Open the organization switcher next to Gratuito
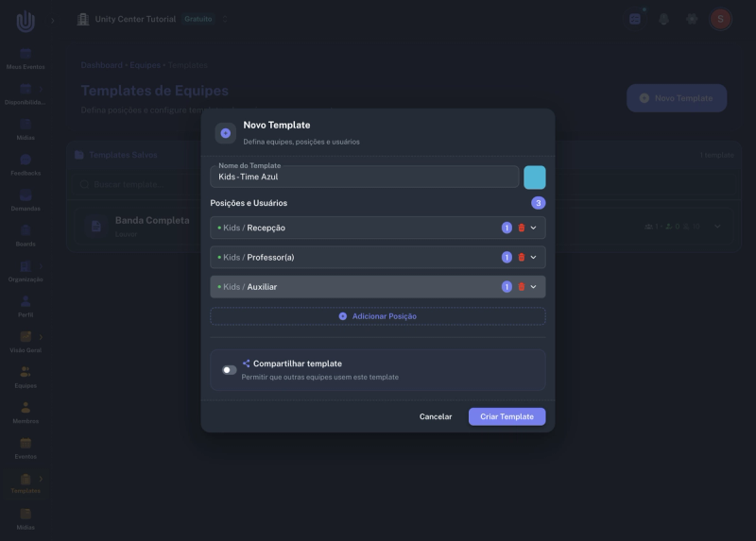This screenshot has width=756, height=541. (225, 19)
